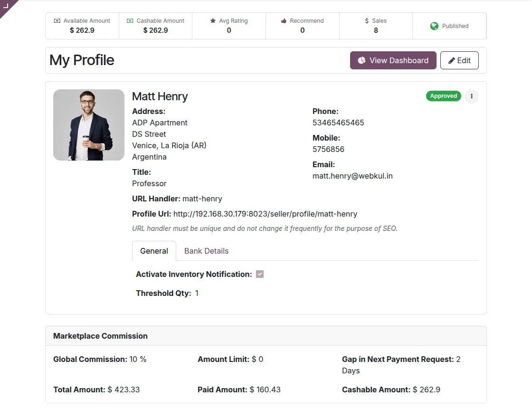Open the three-dot options menu beside Approved
532x418 pixels.
[x=471, y=96]
